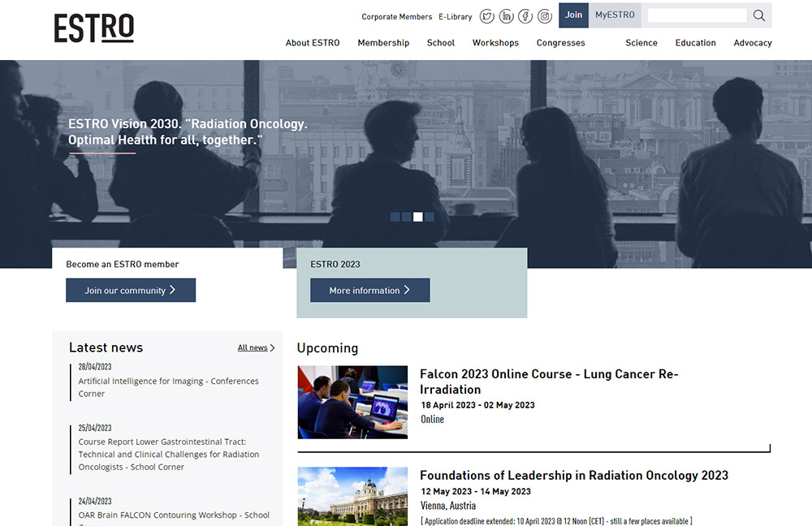
Task: Open the Advocacy menu
Action: tap(753, 43)
